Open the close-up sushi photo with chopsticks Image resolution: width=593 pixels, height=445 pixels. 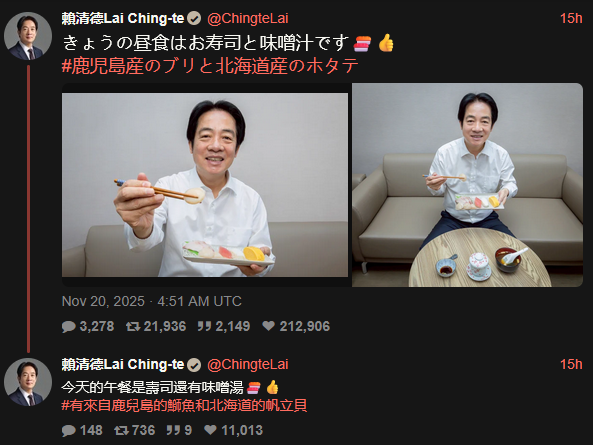[x=205, y=185]
